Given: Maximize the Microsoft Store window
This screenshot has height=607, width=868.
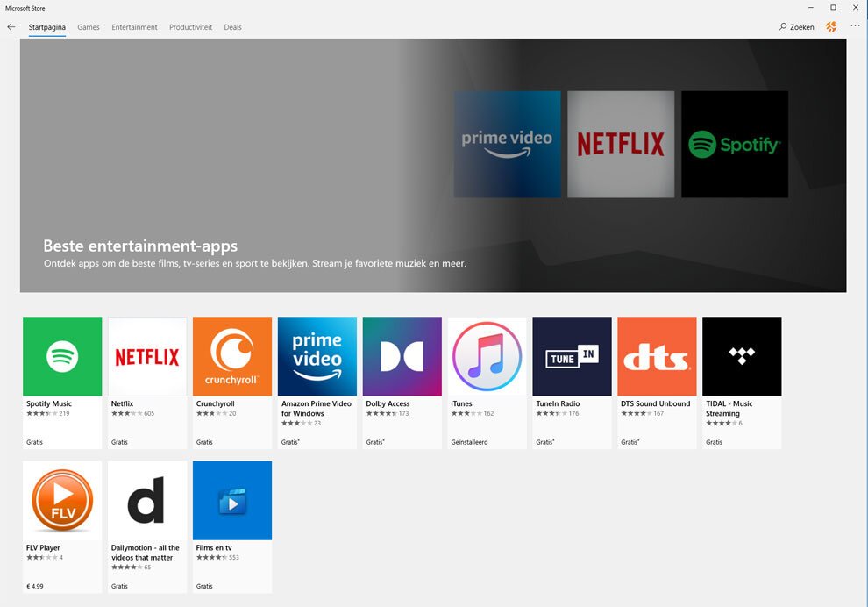Looking at the screenshot, I should 833,8.
